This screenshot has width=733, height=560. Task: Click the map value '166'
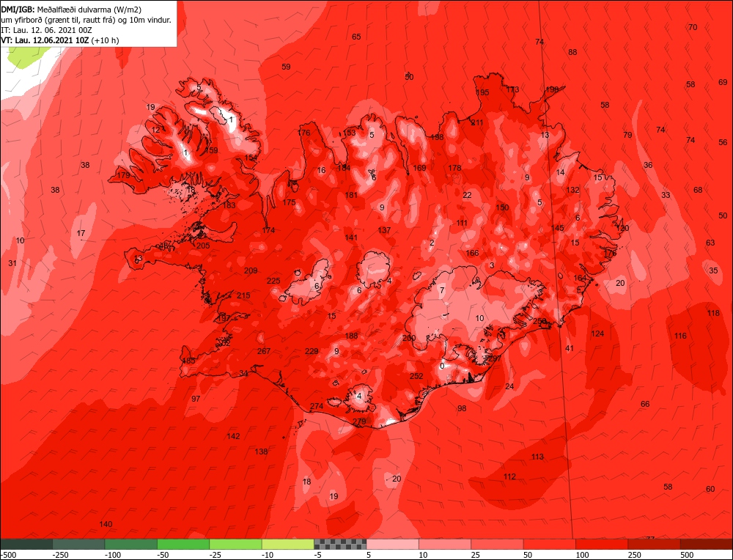472,253
